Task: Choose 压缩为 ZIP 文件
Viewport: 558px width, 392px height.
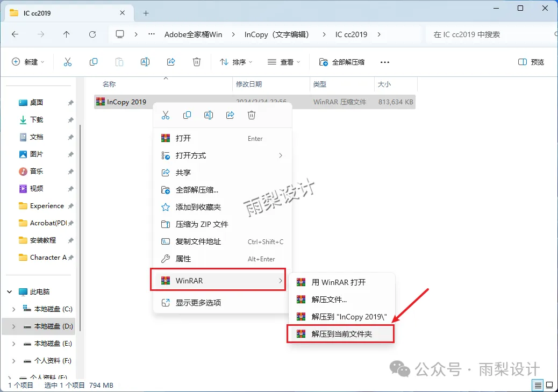Action: pos(223,224)
